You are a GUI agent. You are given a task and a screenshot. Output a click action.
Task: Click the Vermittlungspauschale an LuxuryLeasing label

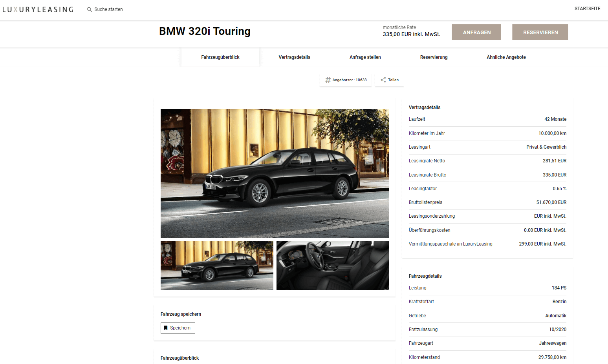[x=451, y=244]
